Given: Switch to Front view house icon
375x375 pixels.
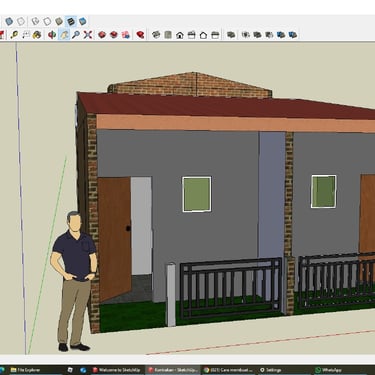Looking at the screenshot, I should coord(180,35).
